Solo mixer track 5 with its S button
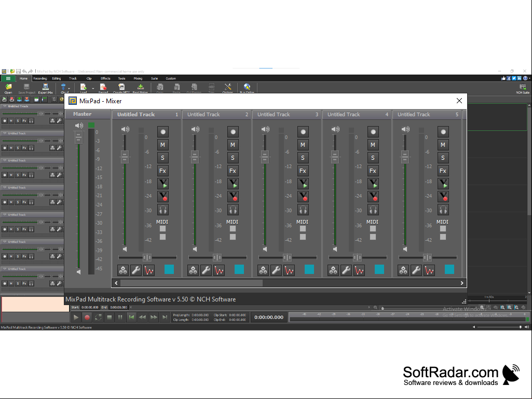 tap(443, 158)
